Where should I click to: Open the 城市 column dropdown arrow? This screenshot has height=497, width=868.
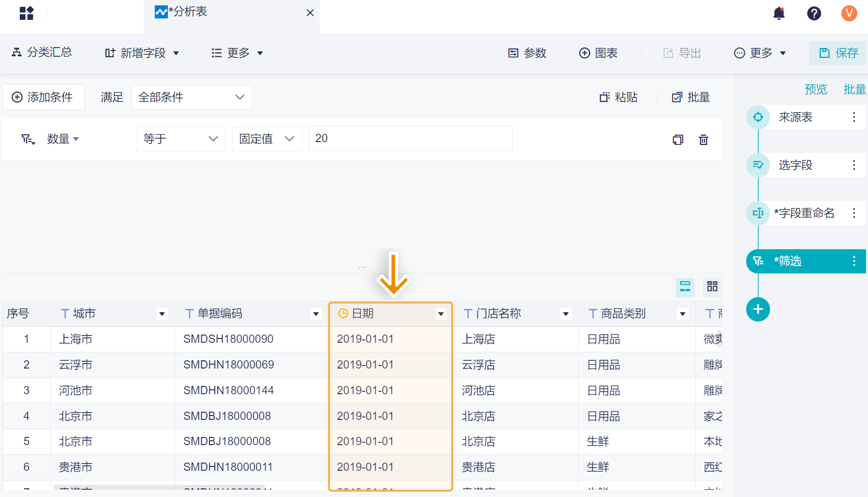point(162,314)
